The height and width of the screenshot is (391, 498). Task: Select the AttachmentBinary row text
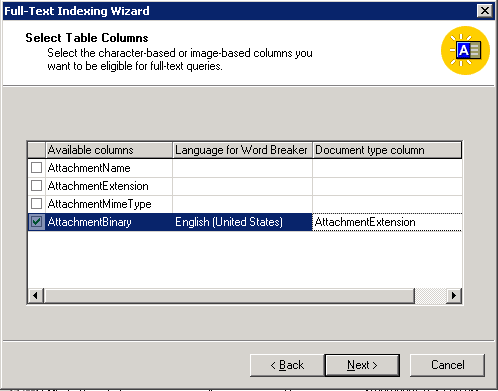(x=89, y=222)
